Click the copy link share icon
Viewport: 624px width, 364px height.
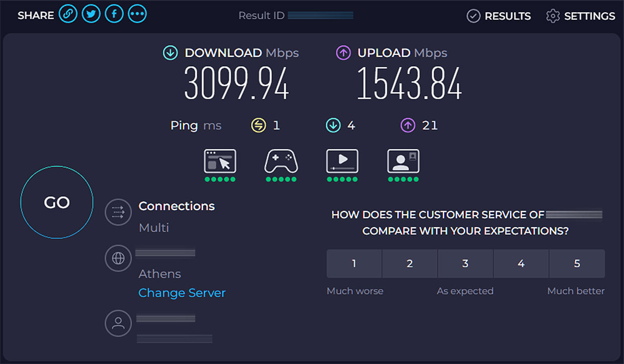(x=68, y=14)
